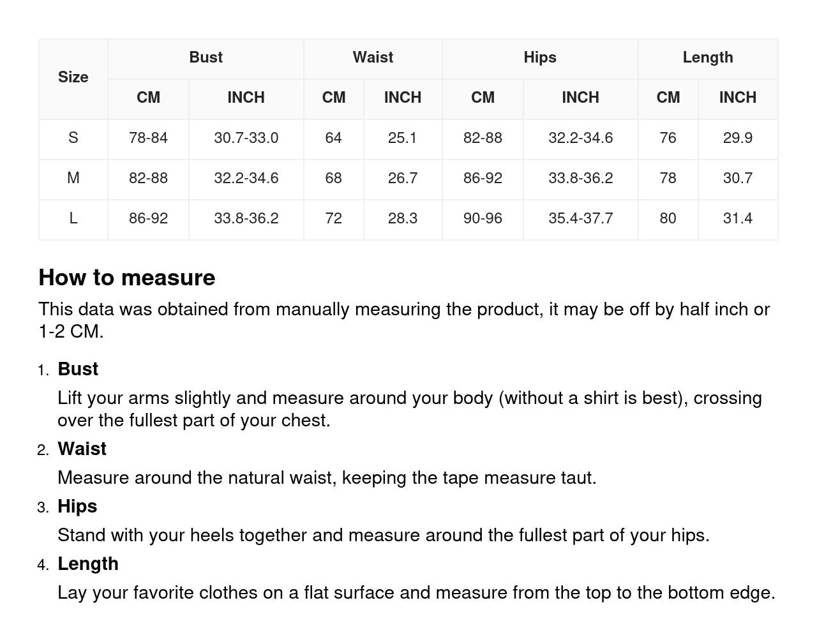Click the length 80 CM cell
The width and height of the screenshot is (817, 644).
tap(668, 218)
